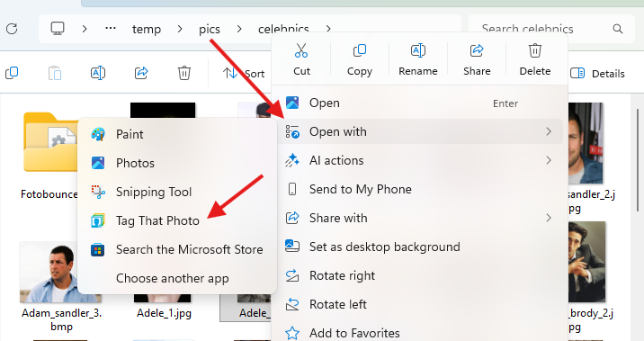Select Rotate right
The height and width of the screenshot is (341, 644).
420,275
